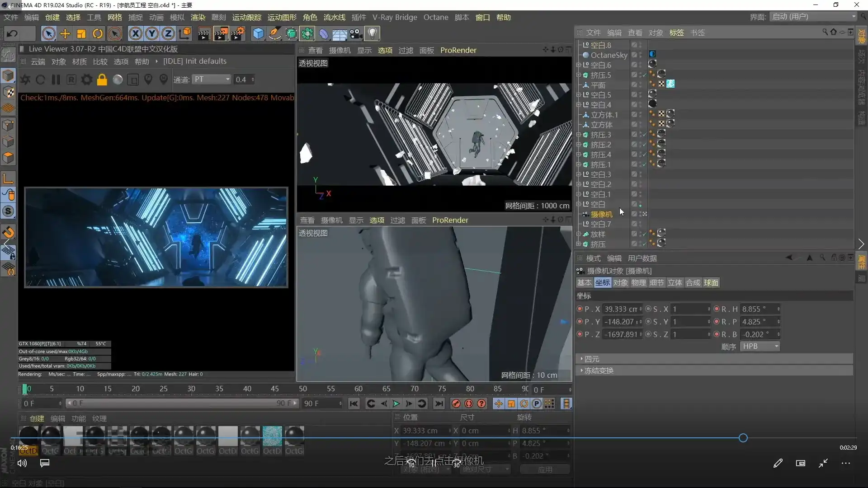Image resolution: width=868 pixels, height=488 pixels.
Task: Click the light bulb object icon
Action: (372, 33)
